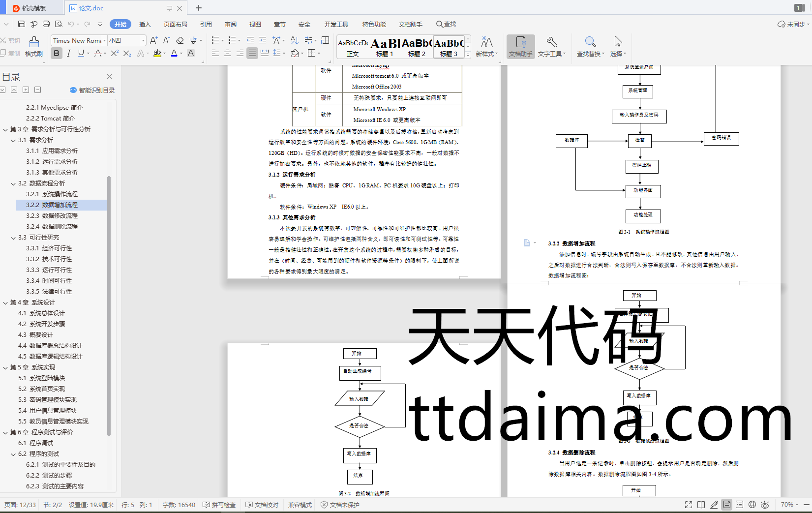
Task: Click the sort icon in the ribbon
Action: pos(294,40)
